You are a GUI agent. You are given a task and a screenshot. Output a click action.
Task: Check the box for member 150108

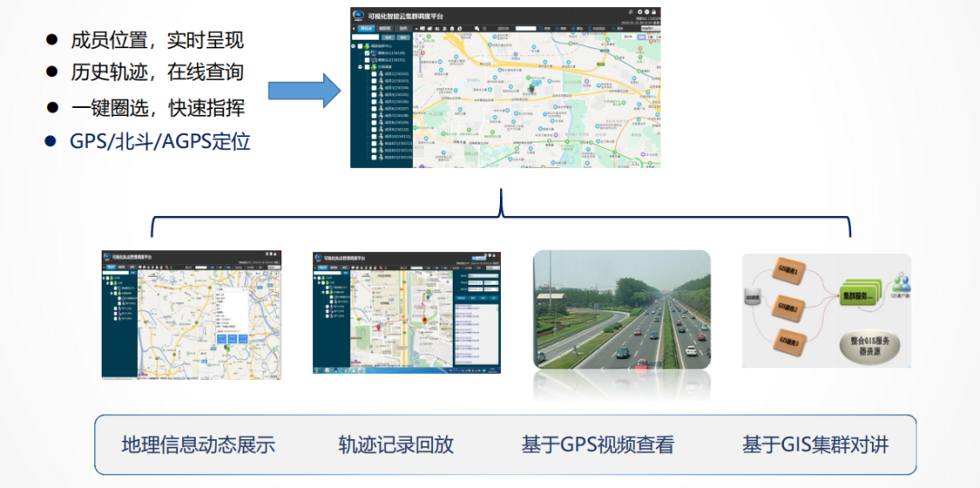pos(374,115)
